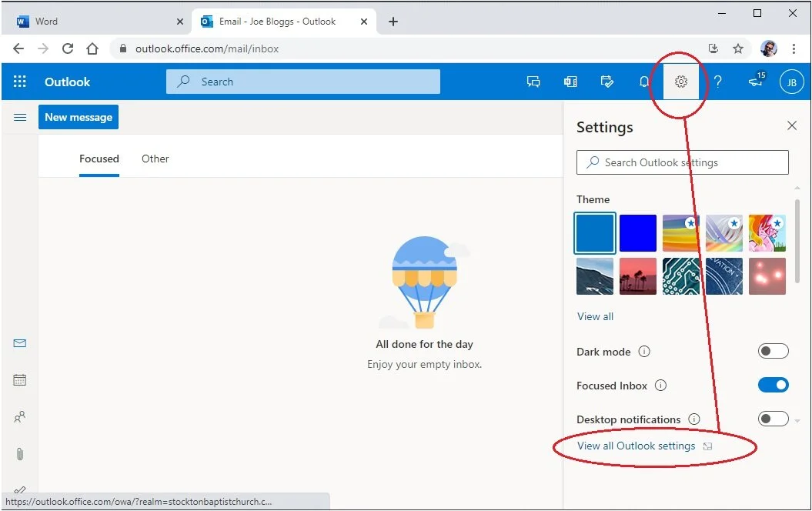Choose the pink bokeh lights theme

click(x=767, y=276)
